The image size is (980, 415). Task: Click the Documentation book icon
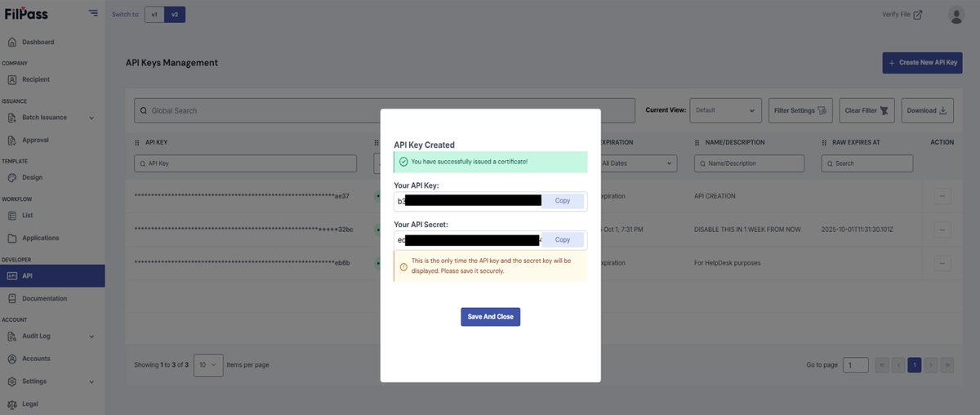pyautogui.click(x=12, y=299)
